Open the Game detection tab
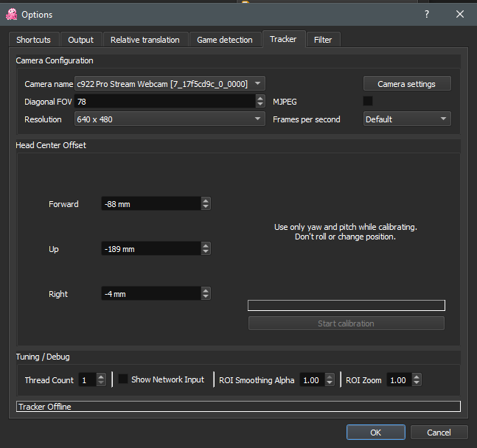The width and height of the screenshot is (477, 448). tap(225, 40)
